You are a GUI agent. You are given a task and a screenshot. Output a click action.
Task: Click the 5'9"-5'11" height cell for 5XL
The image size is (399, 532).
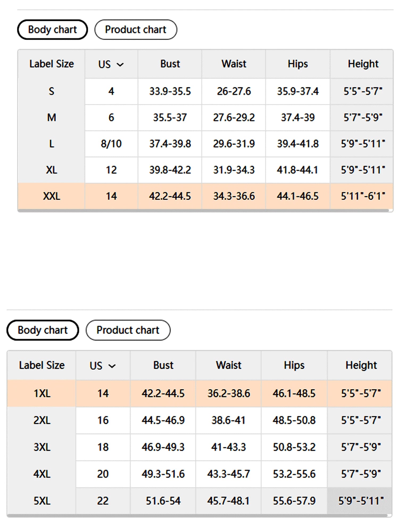pos(361,501)
